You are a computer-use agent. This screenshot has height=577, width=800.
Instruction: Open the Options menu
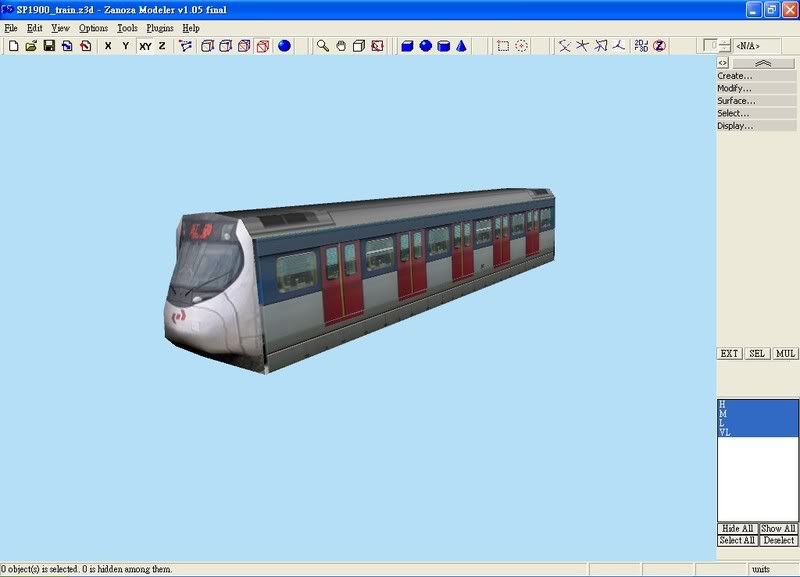pos(93,28)
